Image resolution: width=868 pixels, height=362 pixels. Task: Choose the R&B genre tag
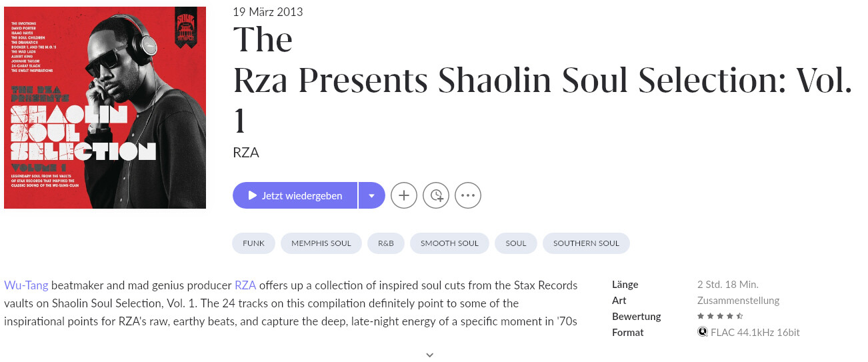(x=386, y=243)
